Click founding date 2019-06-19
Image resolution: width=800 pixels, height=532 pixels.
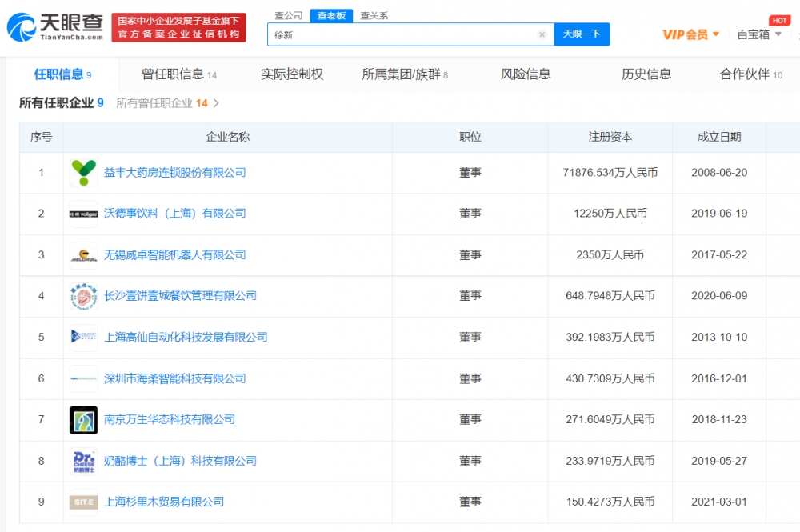pyautogui.click(x=719, y=214)
